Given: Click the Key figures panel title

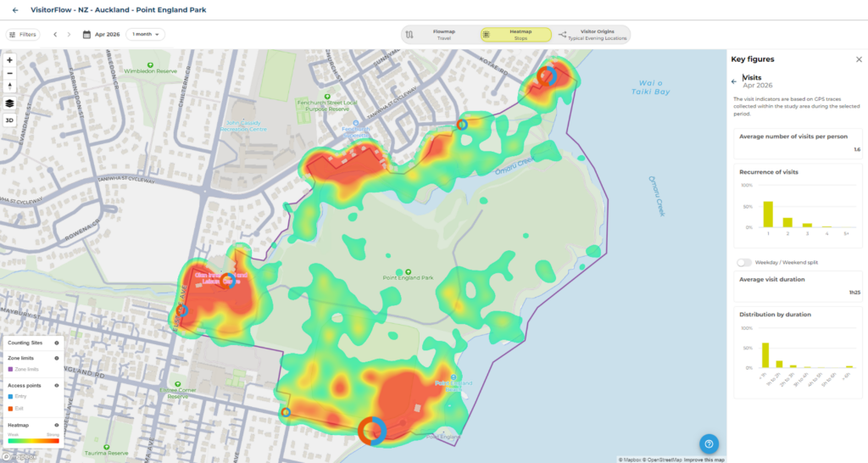Looking at the screenshot, I should tap(753, 59).
